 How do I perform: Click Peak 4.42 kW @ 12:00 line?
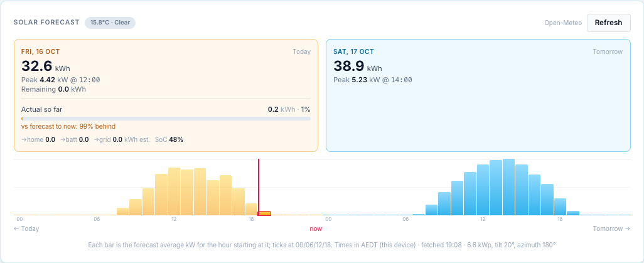60,80
